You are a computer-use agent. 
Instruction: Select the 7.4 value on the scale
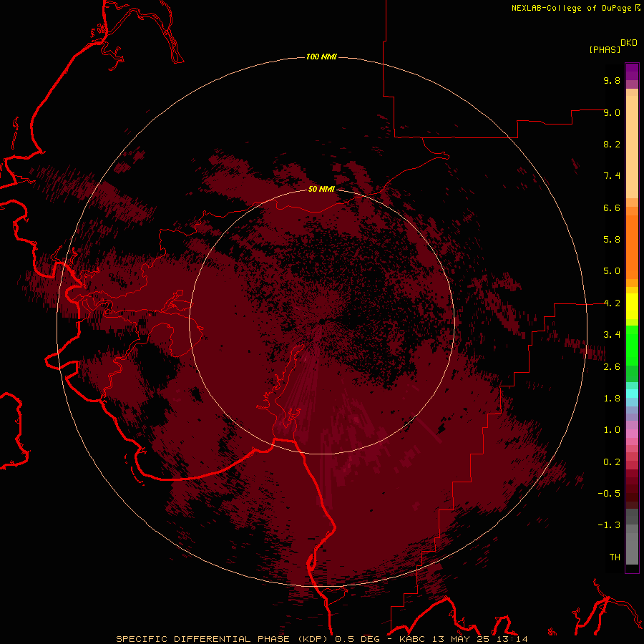tap(612, 176)
